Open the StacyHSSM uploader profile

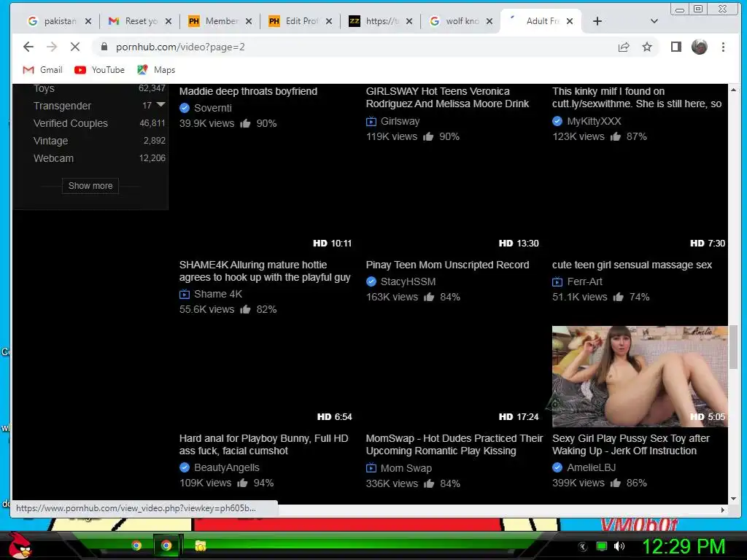click(x=408, y=282)
